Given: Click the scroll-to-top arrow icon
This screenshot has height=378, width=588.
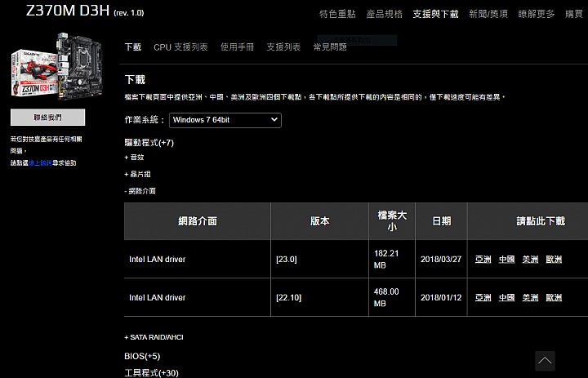Looking at the screenshot, I should (545, 361).
